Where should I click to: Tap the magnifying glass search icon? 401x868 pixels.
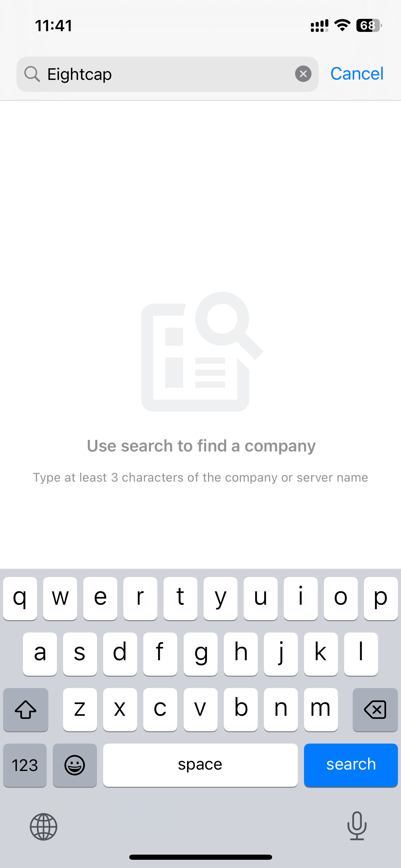pyautogui.click(x=32, y=74)
